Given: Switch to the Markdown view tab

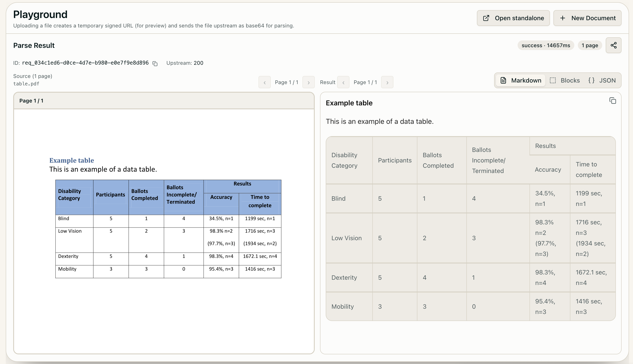Looking at the screenshot, I should point(521,81).
